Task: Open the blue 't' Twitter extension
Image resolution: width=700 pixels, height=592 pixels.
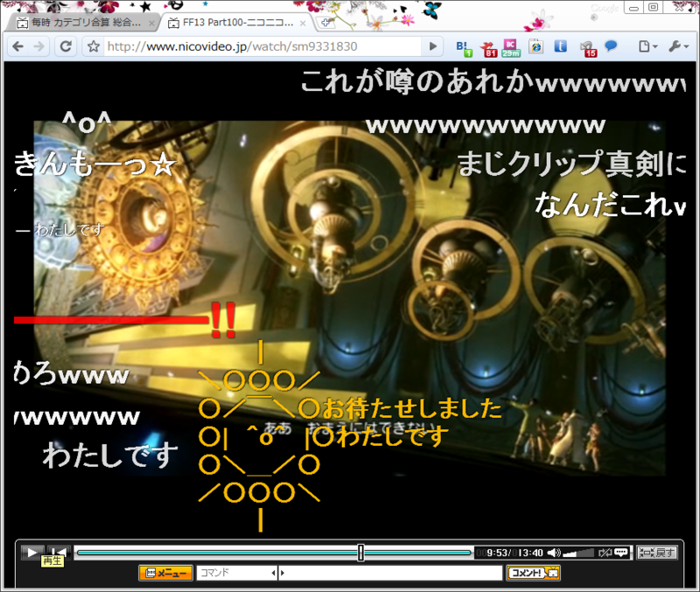Action: click(x=561, y=46)
